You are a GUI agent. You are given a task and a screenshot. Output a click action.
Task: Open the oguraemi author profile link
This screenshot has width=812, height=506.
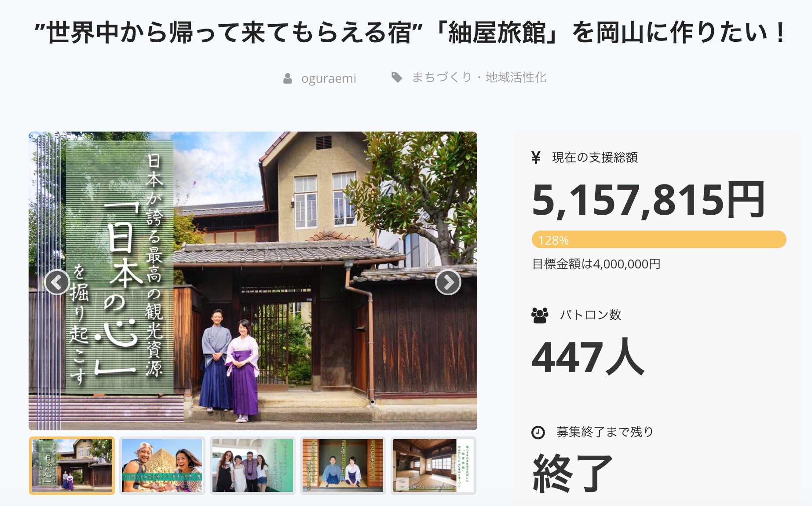tap(329, 79)
